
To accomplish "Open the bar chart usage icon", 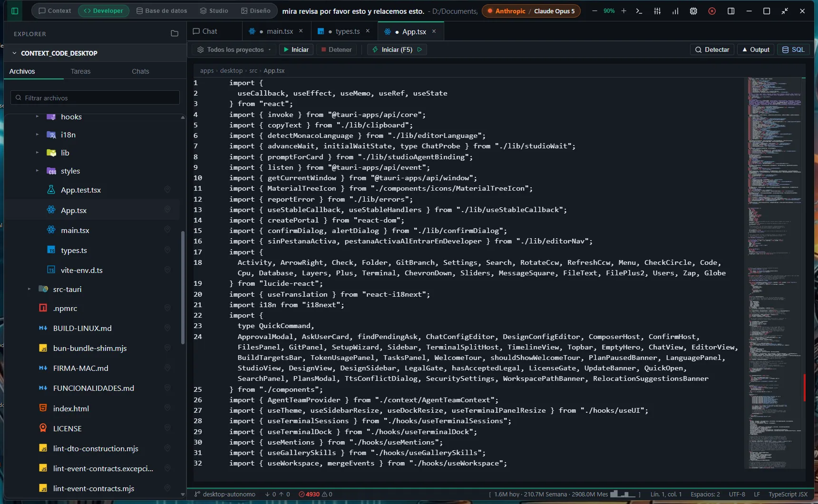I will point(675,11).
